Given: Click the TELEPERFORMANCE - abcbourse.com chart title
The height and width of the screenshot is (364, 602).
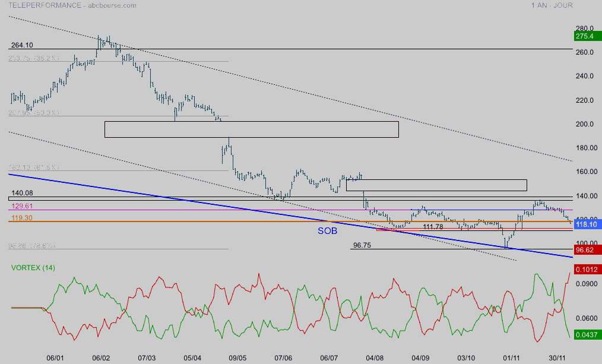Looking at the screenshot, I should click(x=72, y=5).
